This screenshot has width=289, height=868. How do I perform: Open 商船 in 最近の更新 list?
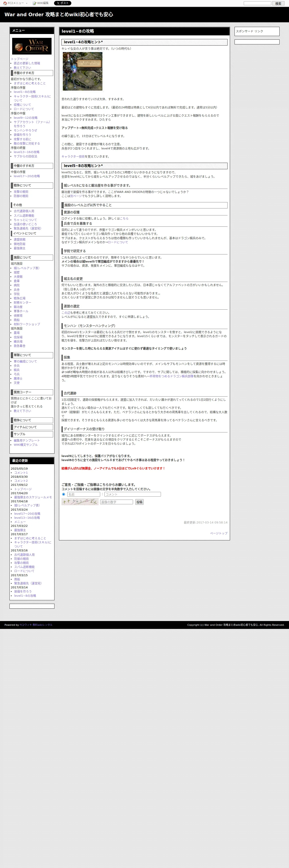click(x=17, y=579)
